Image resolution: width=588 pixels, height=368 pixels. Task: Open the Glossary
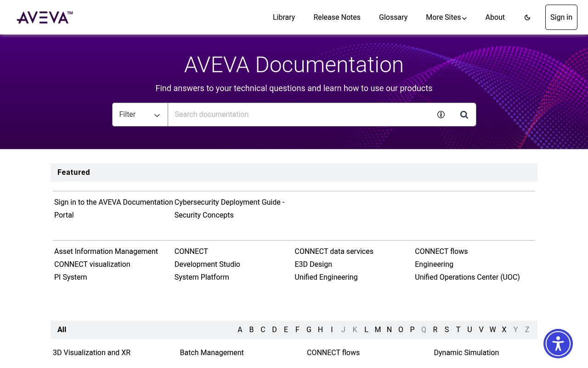pos(393,17)
